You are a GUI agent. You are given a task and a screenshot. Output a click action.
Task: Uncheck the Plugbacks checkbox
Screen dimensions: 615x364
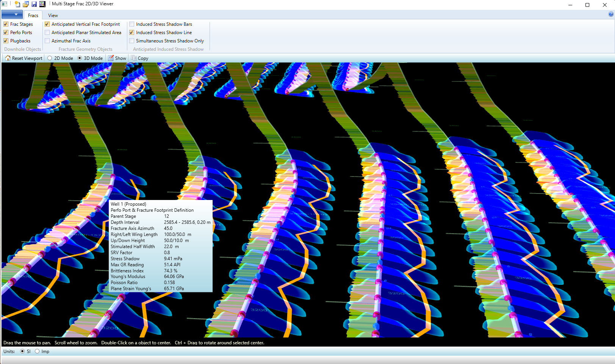coord(6,41)
